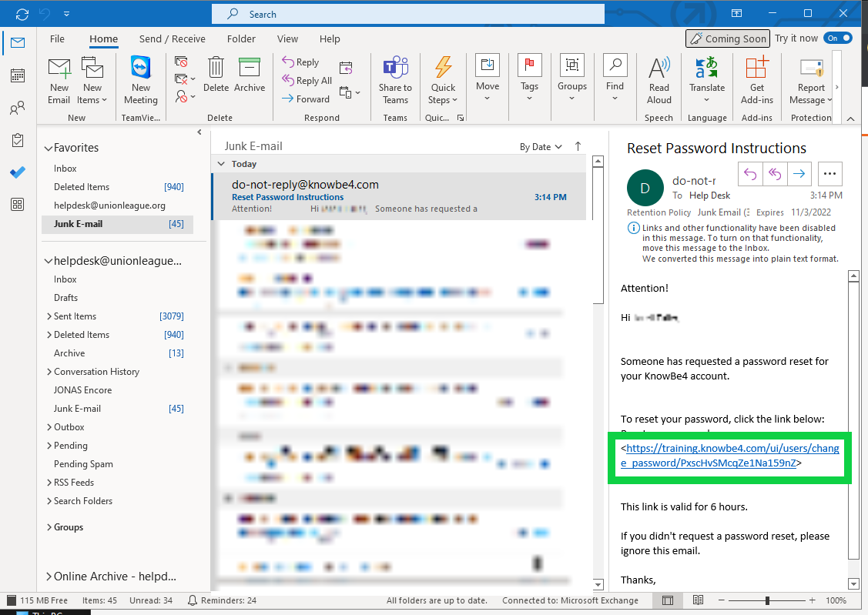Open Quick Steps menu
This screenshot has width=868, height=615.
(443, 81)
